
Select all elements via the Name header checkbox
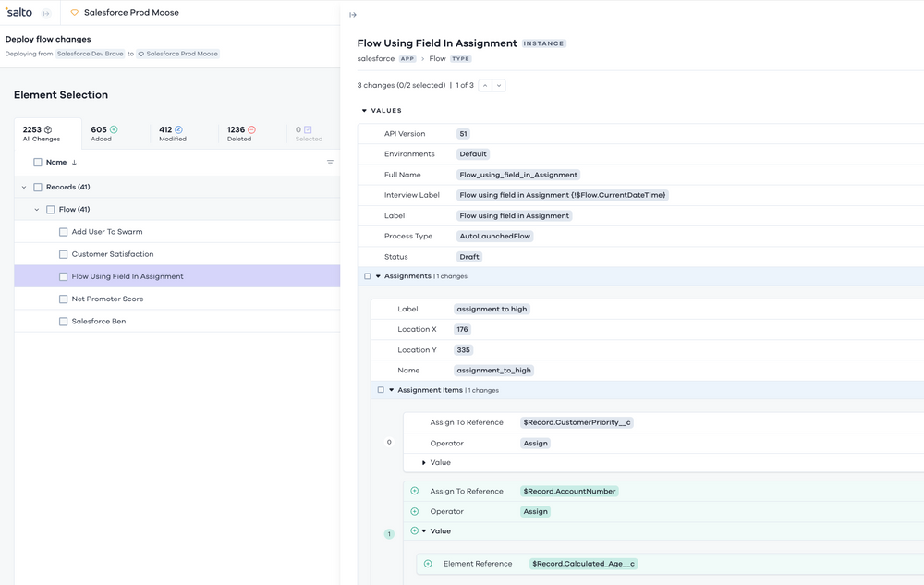(x=38, y=162)
